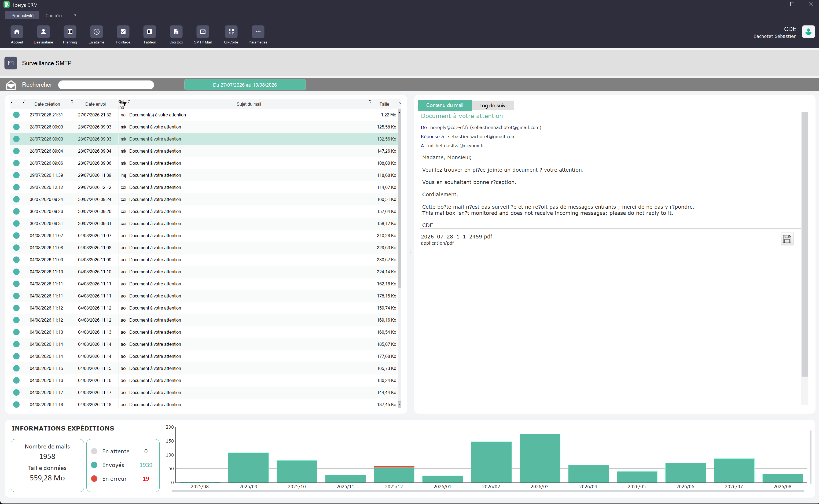Open the Pointage checkmark icon
This screenshot has height=504, width=819.
[x=123, y=32]
